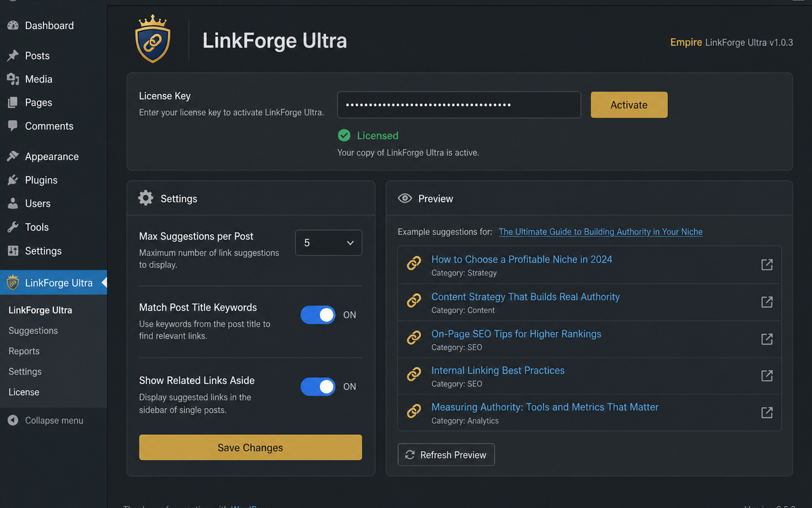Screen dimensions: 812x508
Task: Click the Plugins icon in sidebar
Action: [x=13, y=180]
